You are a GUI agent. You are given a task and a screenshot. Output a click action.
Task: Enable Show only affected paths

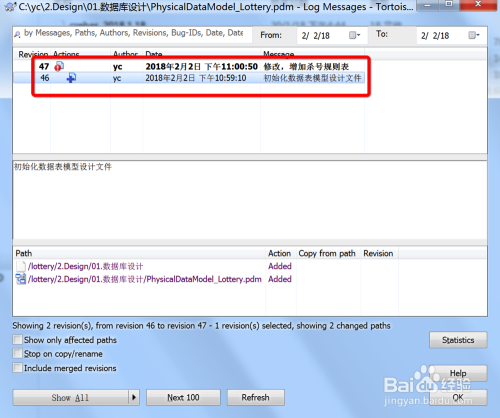17,340
